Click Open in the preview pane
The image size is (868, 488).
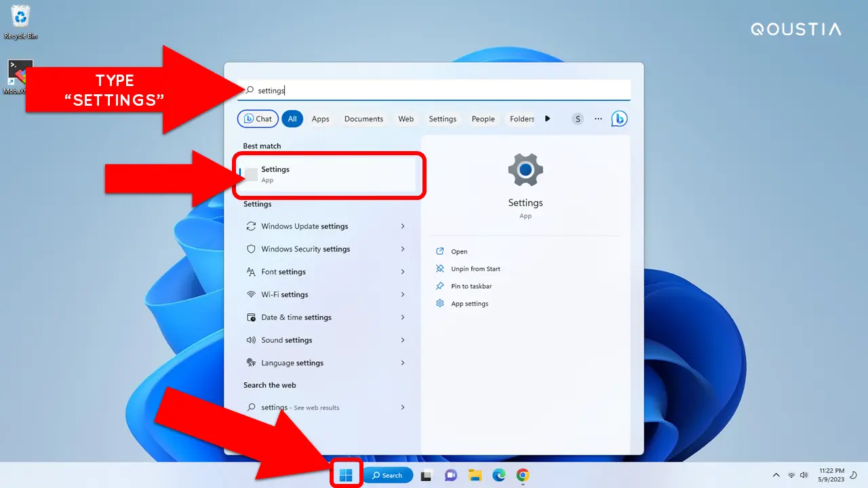459,251
